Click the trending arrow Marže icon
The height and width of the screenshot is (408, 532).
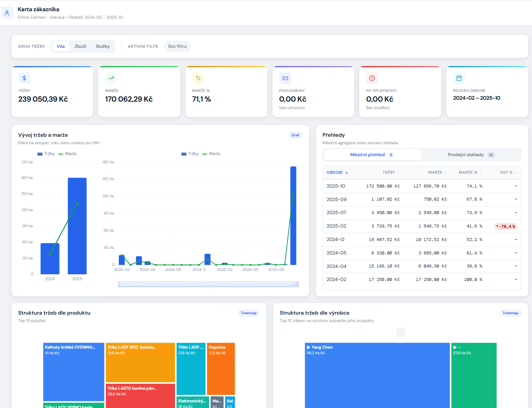(111, 78)
